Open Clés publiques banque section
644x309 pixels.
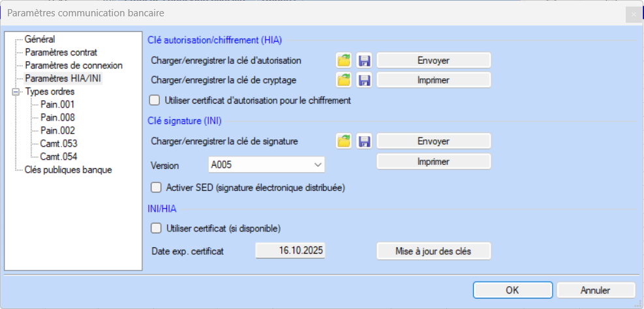69,169
